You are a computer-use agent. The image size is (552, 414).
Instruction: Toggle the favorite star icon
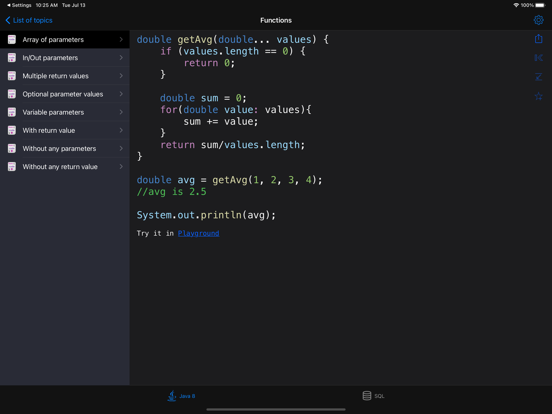538,96
